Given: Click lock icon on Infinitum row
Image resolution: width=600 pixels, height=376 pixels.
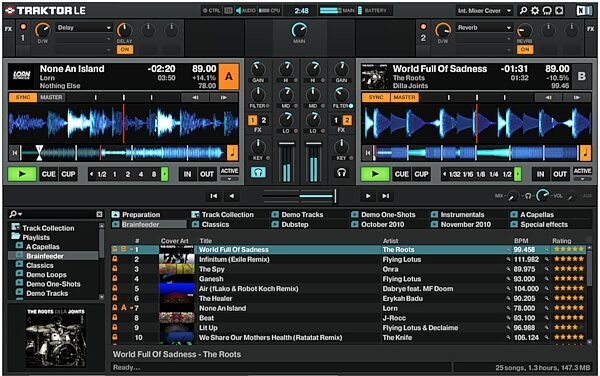Looking at the screenshot, I should click(x=114, y=259).
